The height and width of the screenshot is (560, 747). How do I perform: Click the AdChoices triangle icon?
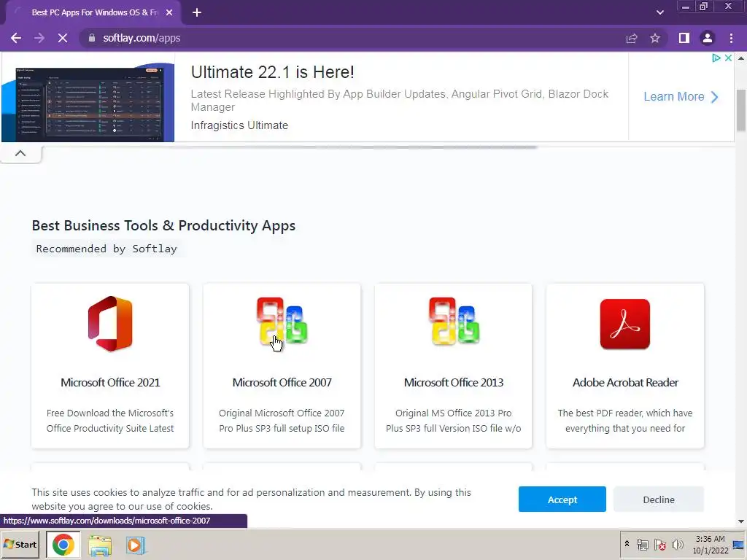(x=716, y=58)
